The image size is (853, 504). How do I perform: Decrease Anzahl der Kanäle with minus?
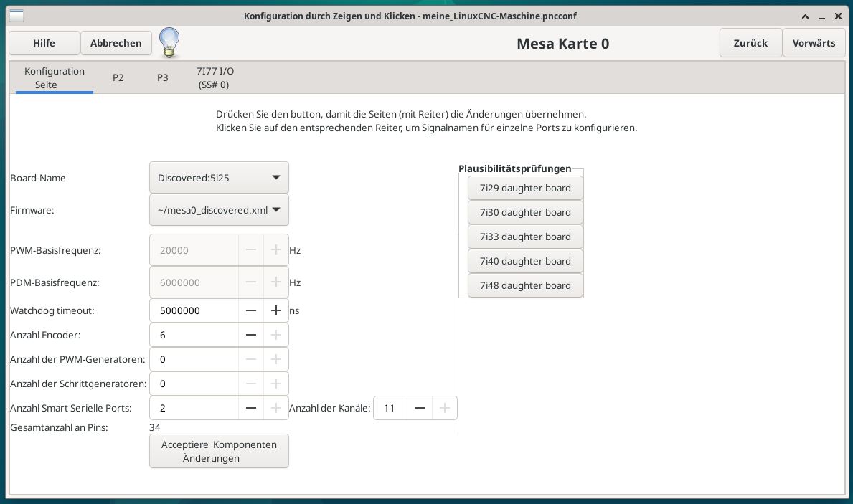(420, 408)
